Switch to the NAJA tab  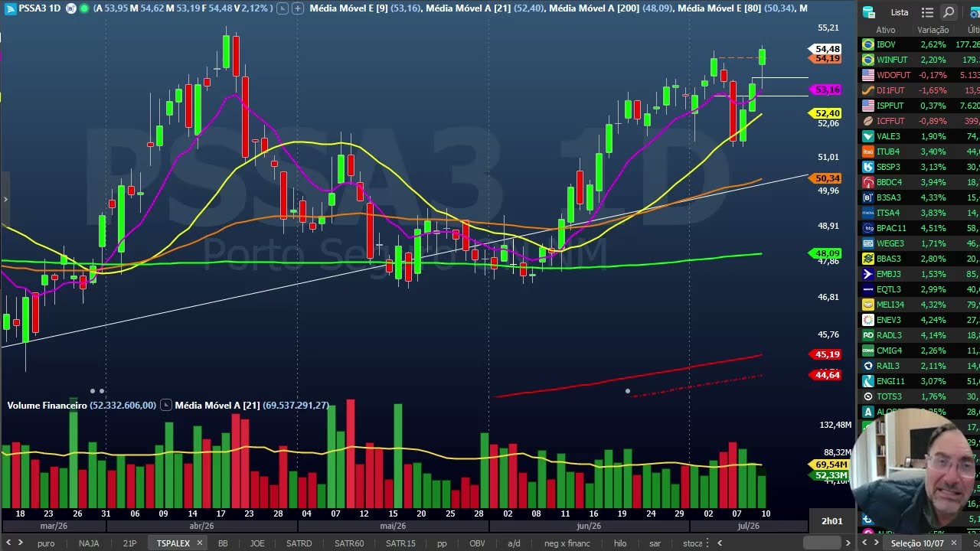[x=89, y=543]
